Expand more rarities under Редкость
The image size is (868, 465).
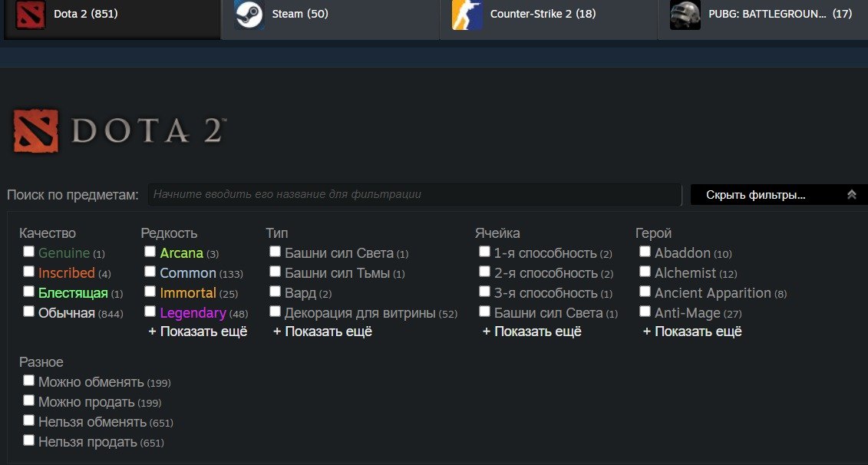[198, 331]
